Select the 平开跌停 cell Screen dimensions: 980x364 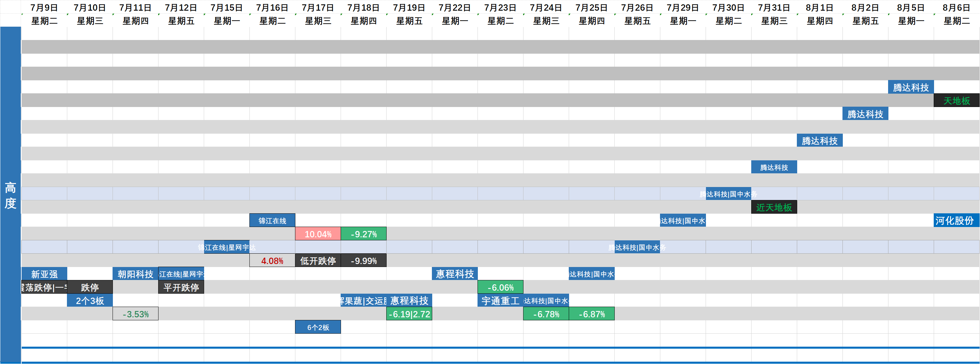(x=181, y=287)
